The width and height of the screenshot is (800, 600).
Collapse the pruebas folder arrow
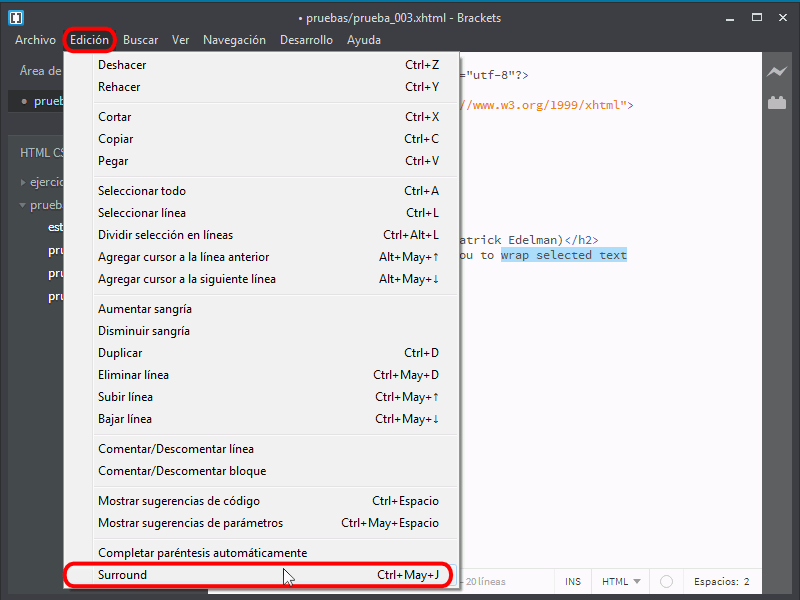[22, 205]
